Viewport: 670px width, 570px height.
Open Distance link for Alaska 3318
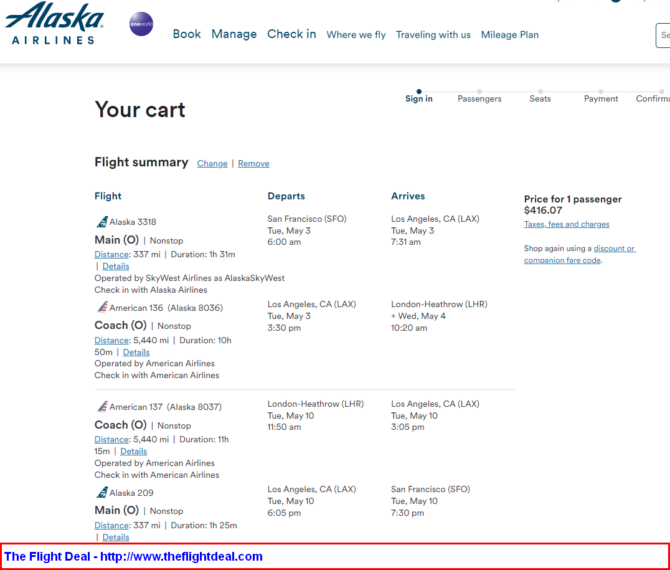111,255
